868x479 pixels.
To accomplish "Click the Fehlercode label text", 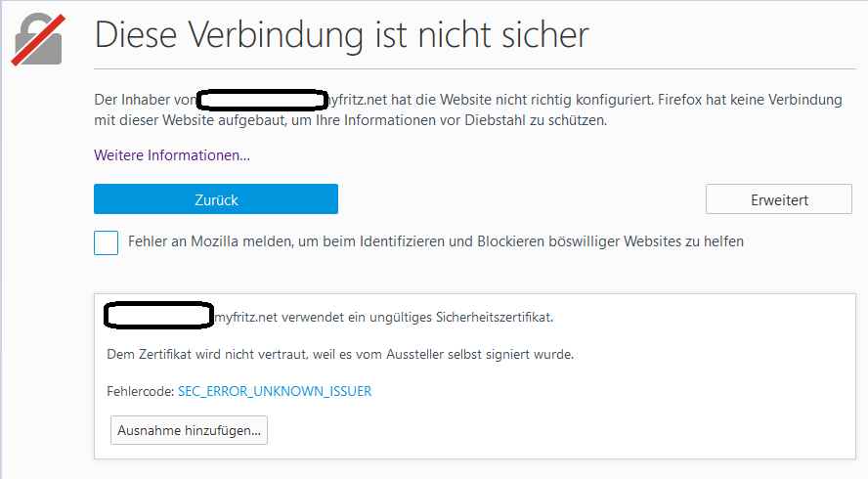I will click(x=141, y=391).
